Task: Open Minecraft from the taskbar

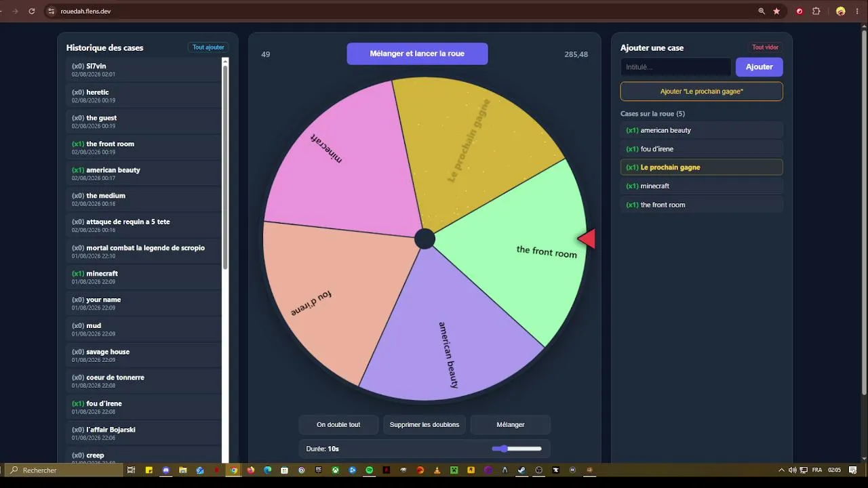Action: point(454,470)
